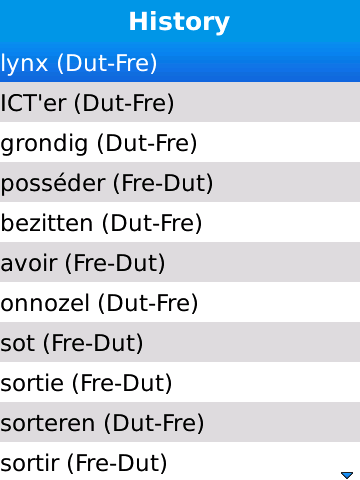This screenshot has width=360, height=480.
Task: Select sortir at the list bottom
Action: [x=180, y=461]
